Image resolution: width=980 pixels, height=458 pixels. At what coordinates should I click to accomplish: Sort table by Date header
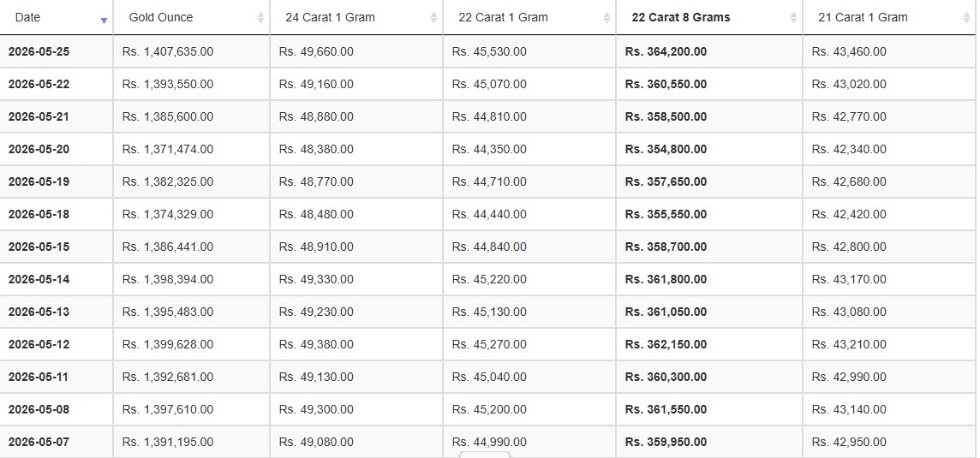pyautogui.click(x=57, y=17)
